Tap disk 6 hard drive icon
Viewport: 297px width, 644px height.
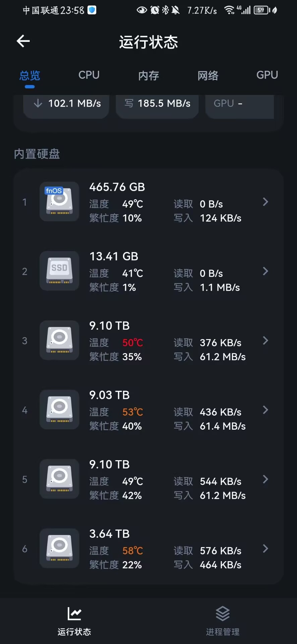pyautogui.click(x=59, y=548)
